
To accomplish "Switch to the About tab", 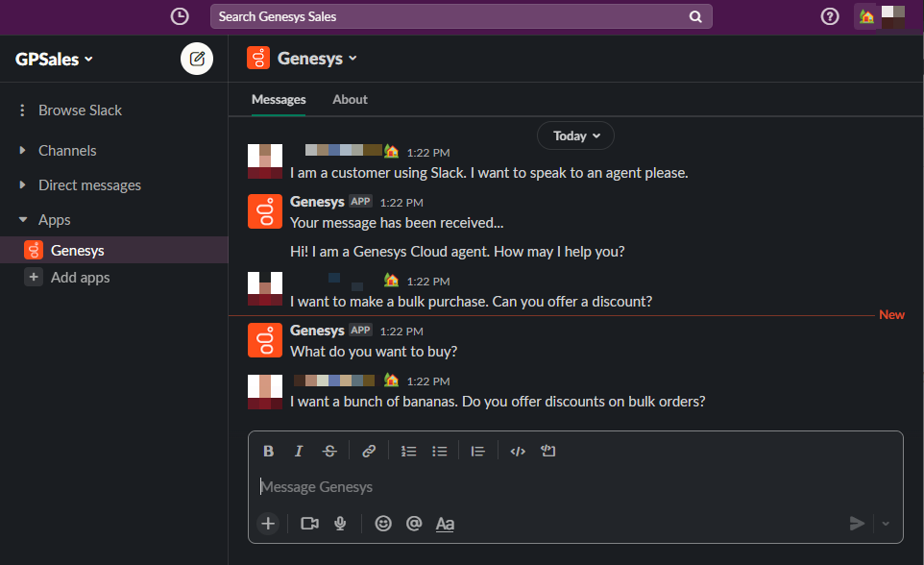I will 350,99.
